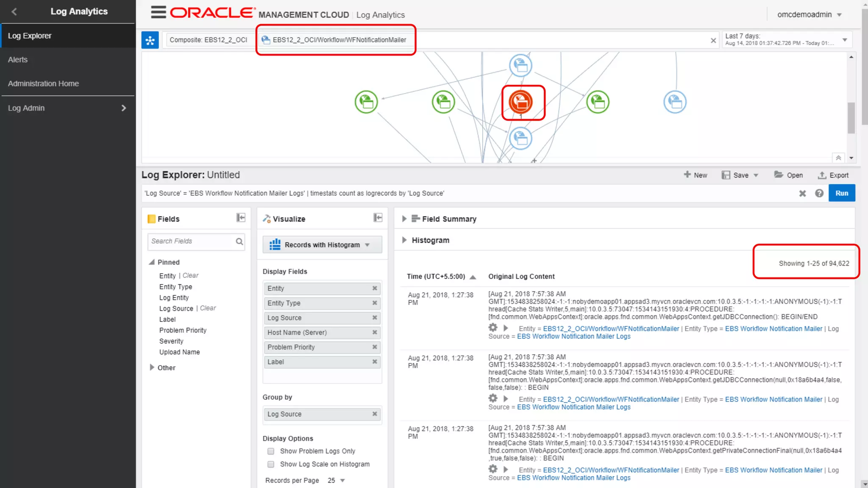Expand the Histogram section

click(x=404, y=240)
